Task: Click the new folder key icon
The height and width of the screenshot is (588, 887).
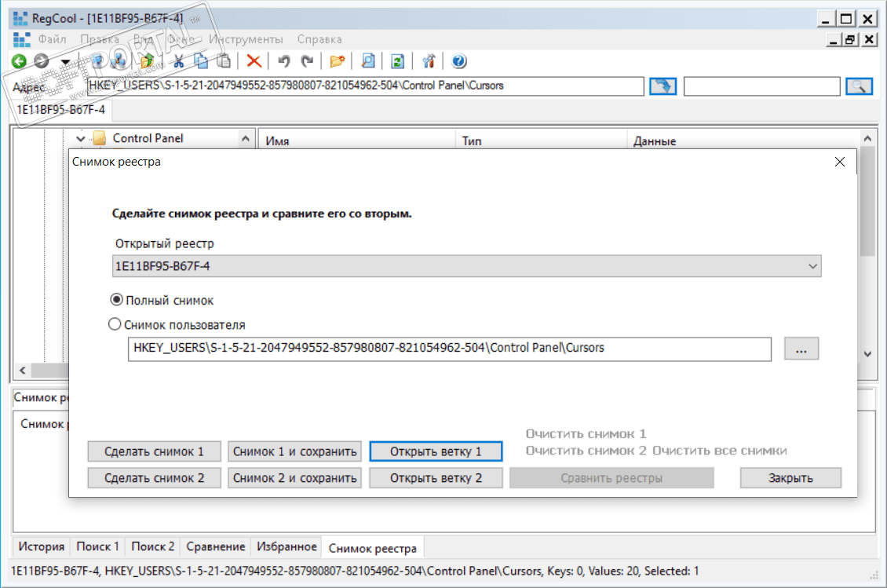Action: click(x=338, y=61)
